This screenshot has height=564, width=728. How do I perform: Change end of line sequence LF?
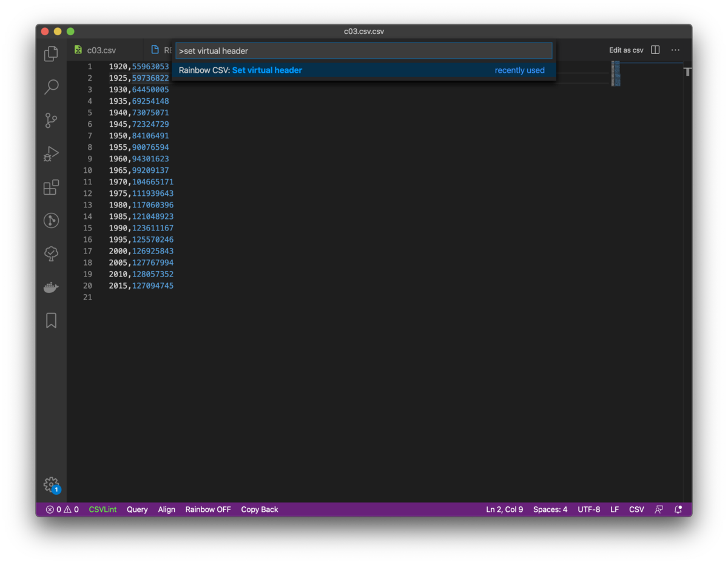(x=615, y=509)
